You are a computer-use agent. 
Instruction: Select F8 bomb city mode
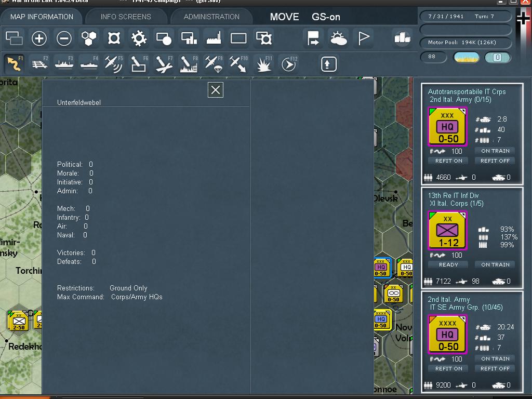[x=189, y=64]
